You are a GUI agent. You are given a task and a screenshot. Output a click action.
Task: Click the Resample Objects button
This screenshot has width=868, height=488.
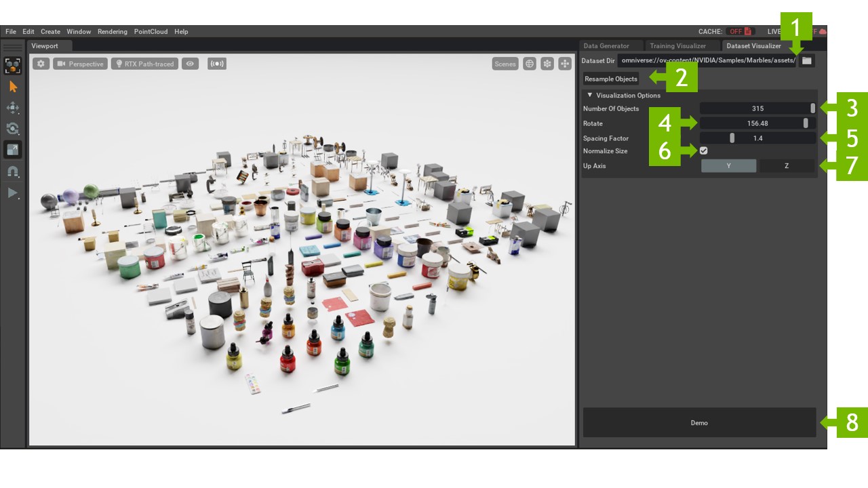[x=611, y=79]
